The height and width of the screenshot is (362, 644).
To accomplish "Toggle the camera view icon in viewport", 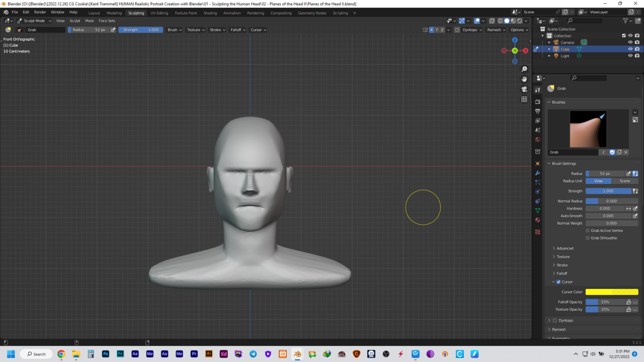I will [x=524, y=89].
